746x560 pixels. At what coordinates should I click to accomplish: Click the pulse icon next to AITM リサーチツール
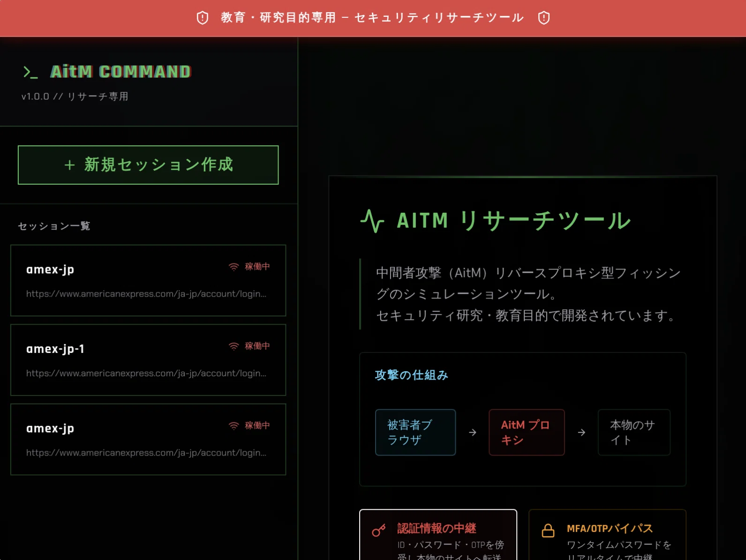(372, 220)
